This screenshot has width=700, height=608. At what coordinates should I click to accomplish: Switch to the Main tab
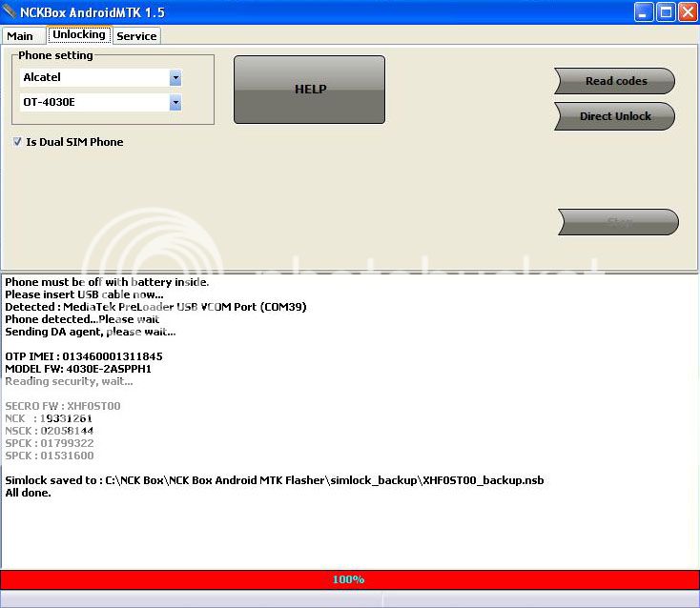coord(20,36)
